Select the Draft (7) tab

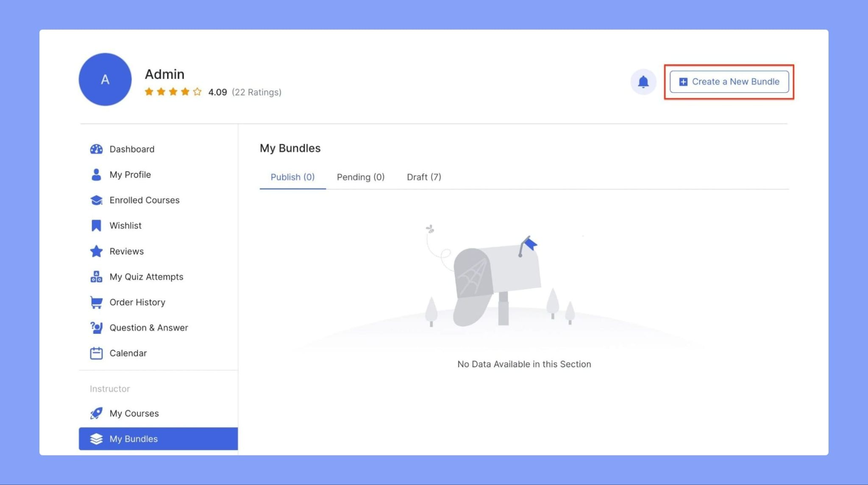(x=424, y=176)
